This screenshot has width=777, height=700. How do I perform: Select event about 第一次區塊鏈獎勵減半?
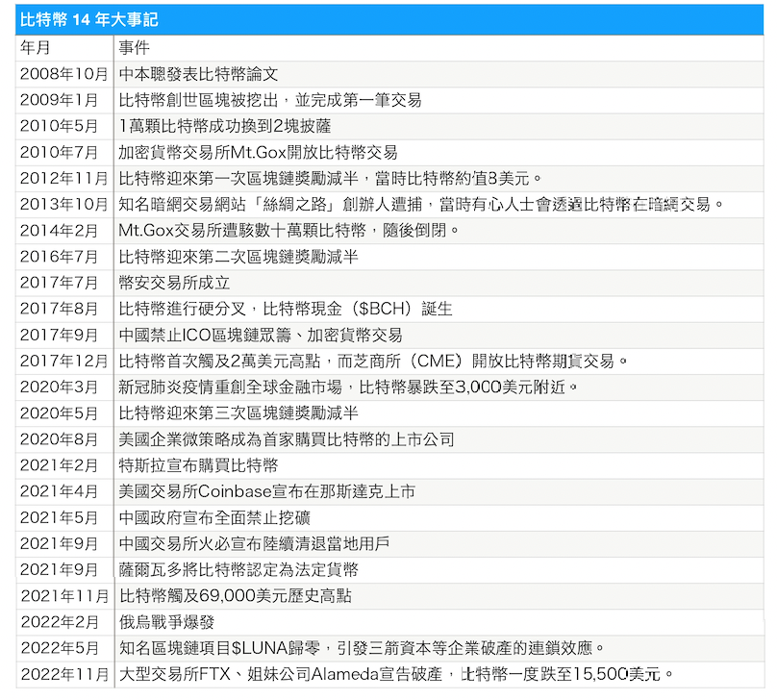[330, 179]
